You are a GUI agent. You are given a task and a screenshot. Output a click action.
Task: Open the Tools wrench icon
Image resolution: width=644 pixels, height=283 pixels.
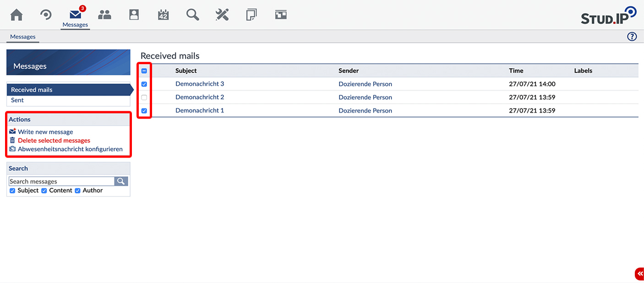click(222, 15)
